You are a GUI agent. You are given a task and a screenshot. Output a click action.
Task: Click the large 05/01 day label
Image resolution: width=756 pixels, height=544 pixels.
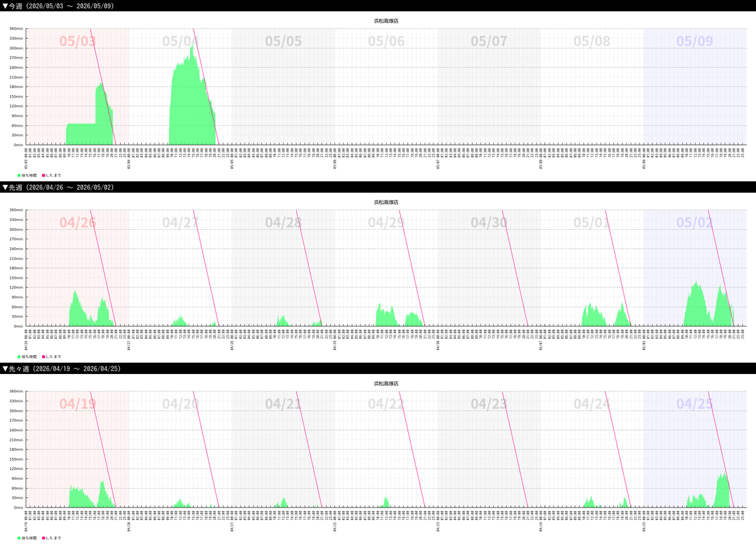click(592, 223)
